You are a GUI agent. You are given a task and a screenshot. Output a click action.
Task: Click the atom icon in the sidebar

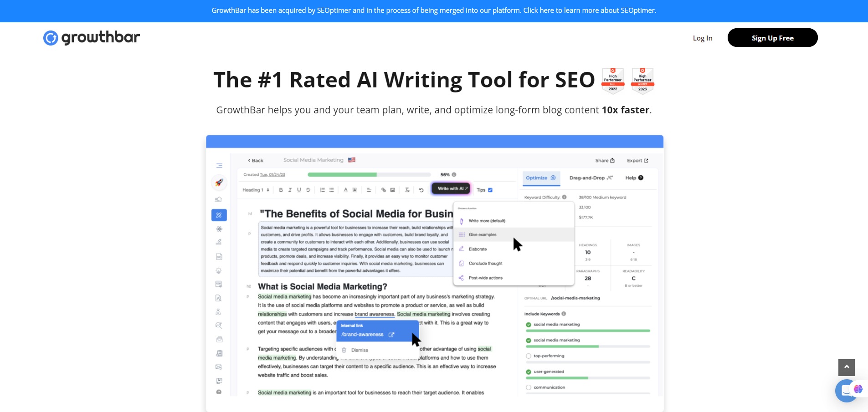point(219,229)
